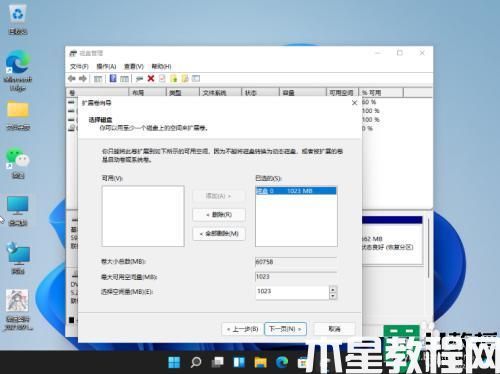The image size is (500, 374).
Task: Proceed with 下一页(N) > button
Action: tap(285, 329)
